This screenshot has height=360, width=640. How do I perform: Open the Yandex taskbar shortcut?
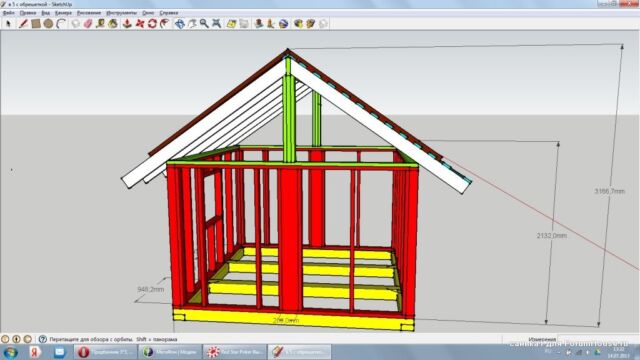35,352
